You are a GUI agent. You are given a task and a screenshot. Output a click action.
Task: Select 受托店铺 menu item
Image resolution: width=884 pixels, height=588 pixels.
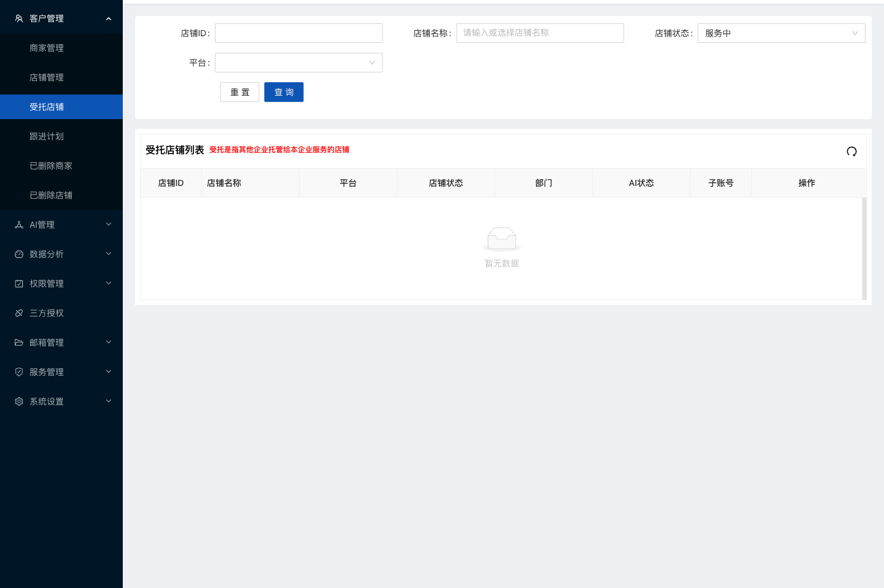[61, 107]
